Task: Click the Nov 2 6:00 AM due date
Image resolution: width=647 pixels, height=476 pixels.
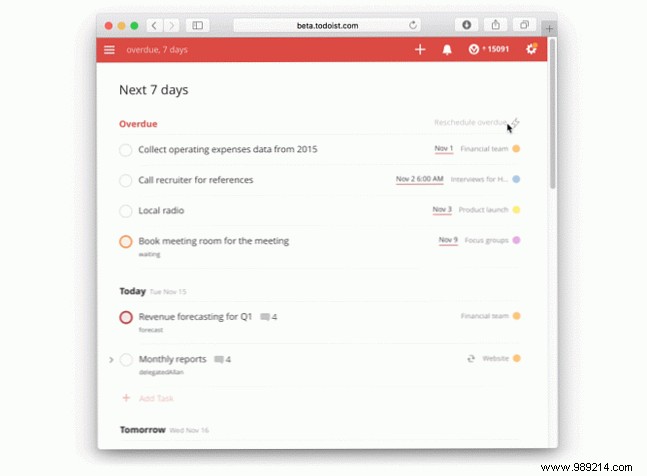Action: coord(420,179)
